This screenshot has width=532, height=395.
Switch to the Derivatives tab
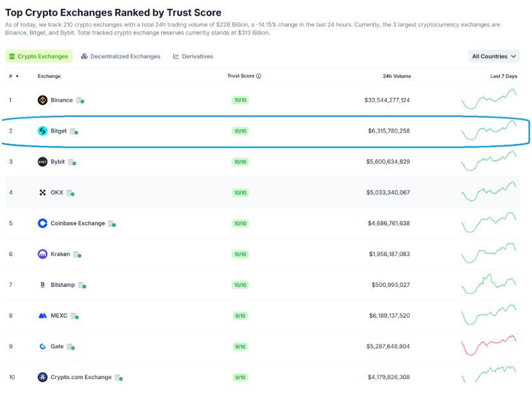(x=193, y=56)
